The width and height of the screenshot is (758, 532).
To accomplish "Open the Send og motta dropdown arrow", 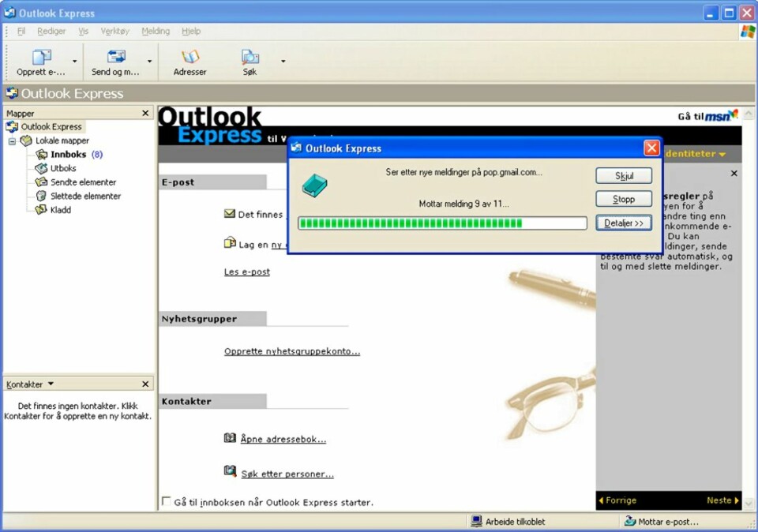I will (149, 62).
